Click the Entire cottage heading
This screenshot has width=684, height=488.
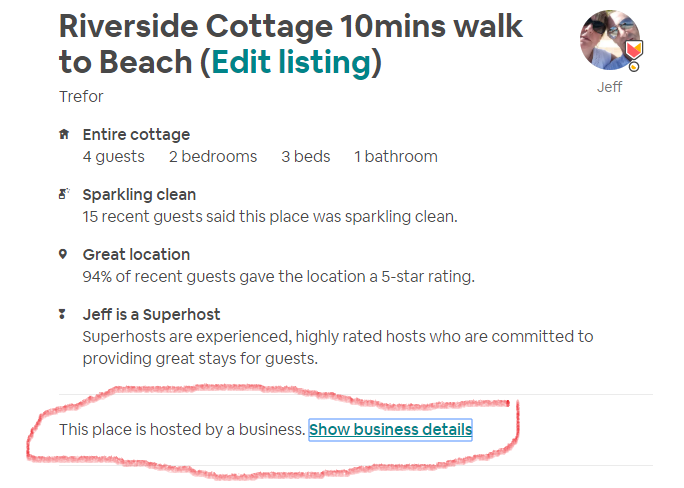pos(136,134)
